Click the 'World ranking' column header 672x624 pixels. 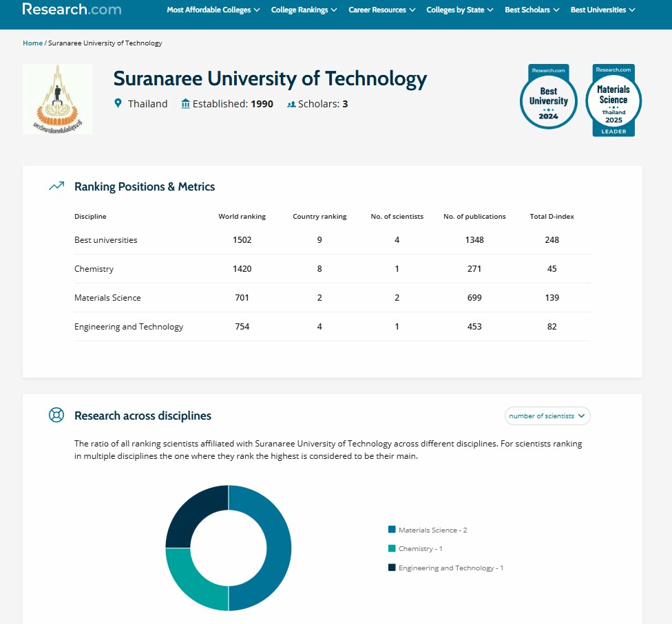tap(242, 216)
